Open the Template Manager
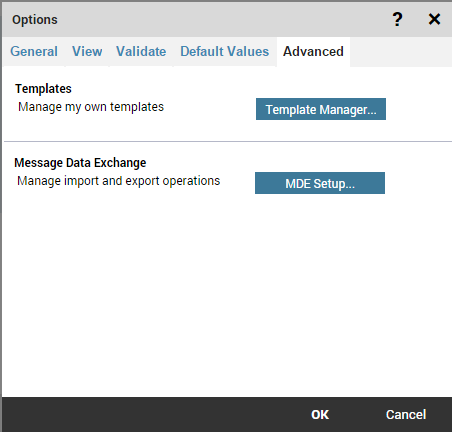The width and height of the screenshot is (452, 432). [x=321, y=109]
